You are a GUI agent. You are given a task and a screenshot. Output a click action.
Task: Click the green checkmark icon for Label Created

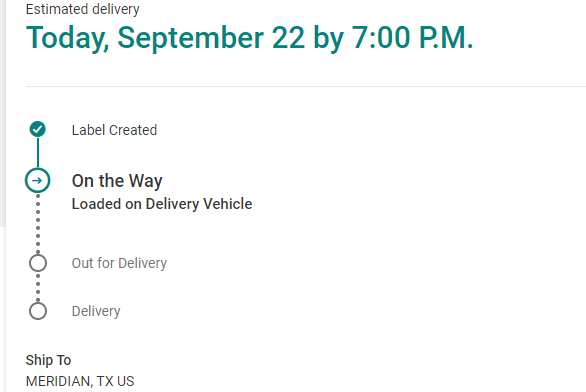click(x=38, y=129)
